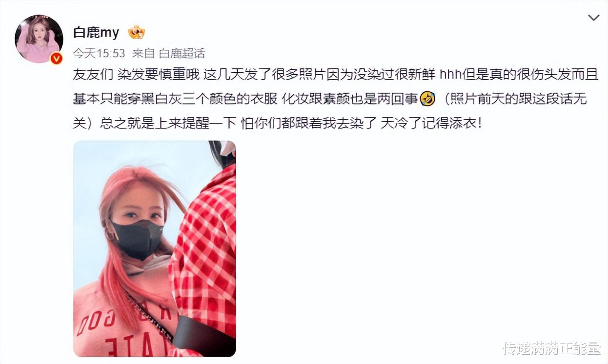Viewport: 608px width, 364px height.
Task: Open the 白鹿my username link
Action: click(96, 33)
